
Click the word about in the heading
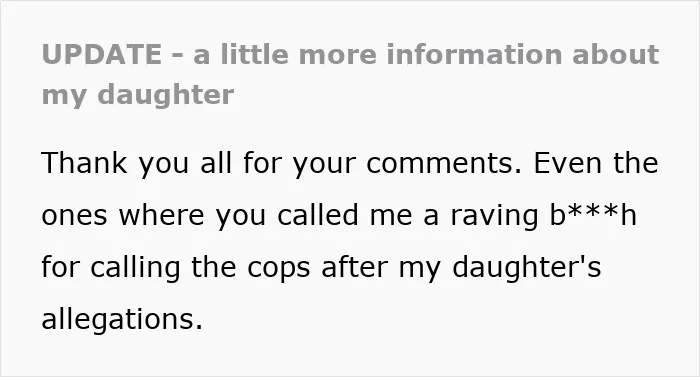[616, 54]
